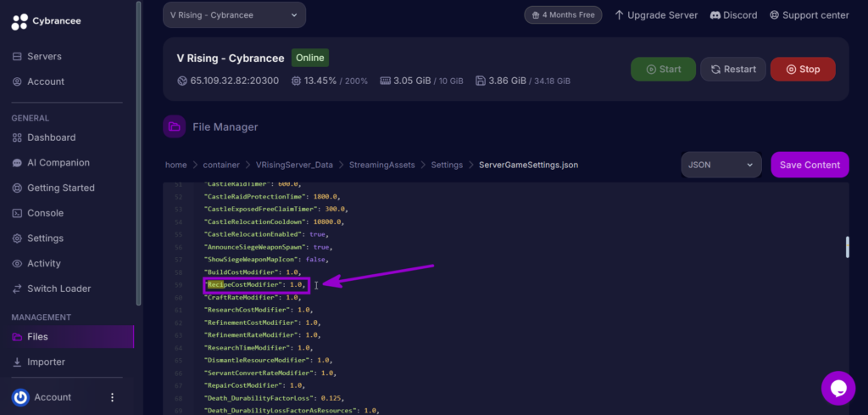The width and height of the screenshot is (868, 415).
Task: Click the Importer download icon
Action: (x=17, y=362)
